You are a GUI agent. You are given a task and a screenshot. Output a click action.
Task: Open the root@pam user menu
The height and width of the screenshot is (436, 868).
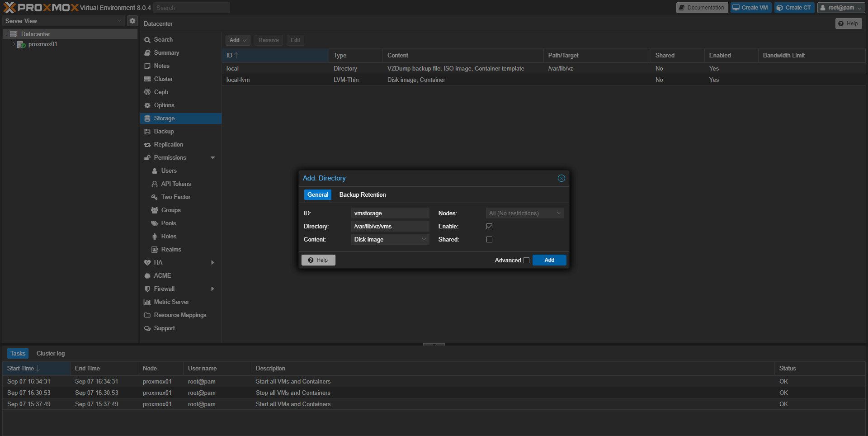841,8
